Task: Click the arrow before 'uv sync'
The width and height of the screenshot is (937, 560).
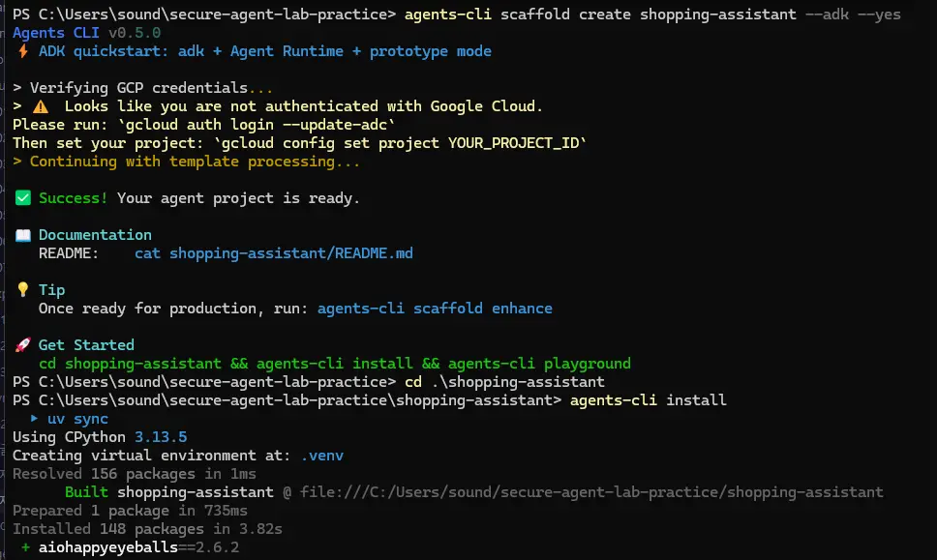Action: pyautogui.click(x=34, y=419)
